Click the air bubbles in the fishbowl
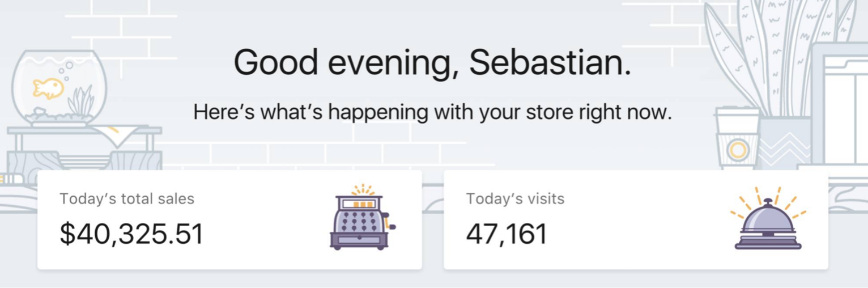 click(65, 71)
